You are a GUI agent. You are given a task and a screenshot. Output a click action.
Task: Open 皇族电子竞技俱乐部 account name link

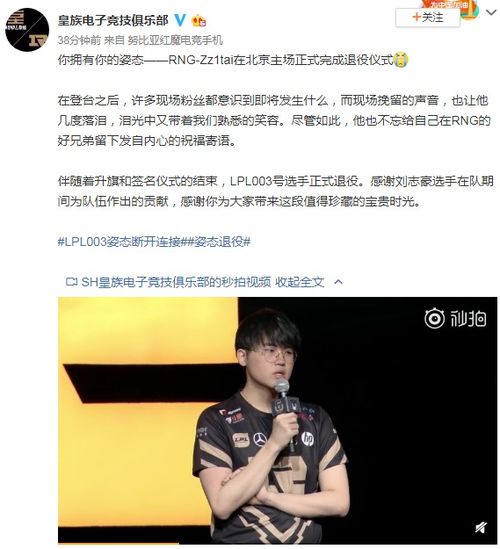tap(113, 20)
